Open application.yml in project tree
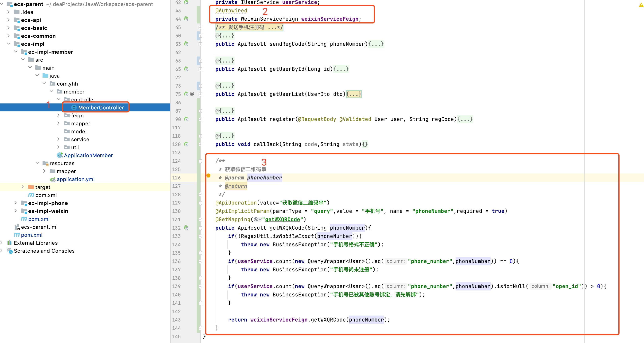The height and width of the screenshot is (343, 644). click(x=75, y=179)
